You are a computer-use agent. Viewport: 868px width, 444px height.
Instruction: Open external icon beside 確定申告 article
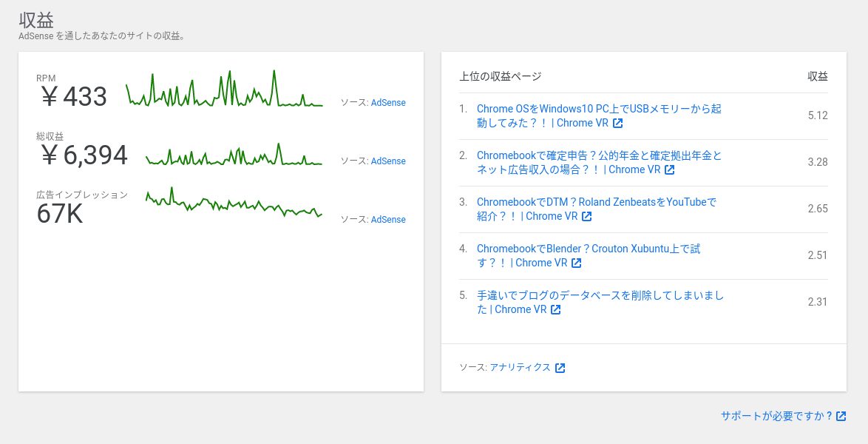(x=669, y=169)
